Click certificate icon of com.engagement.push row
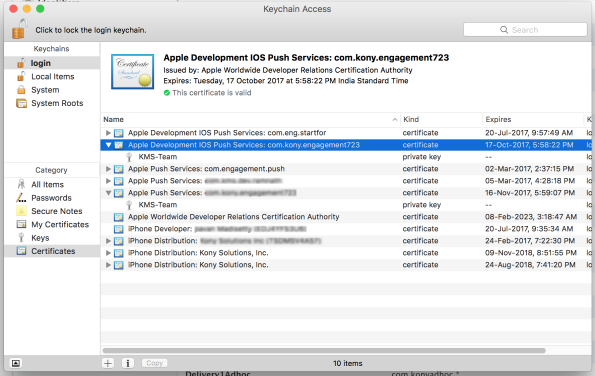Screen dimensions: 595x376 119,169
